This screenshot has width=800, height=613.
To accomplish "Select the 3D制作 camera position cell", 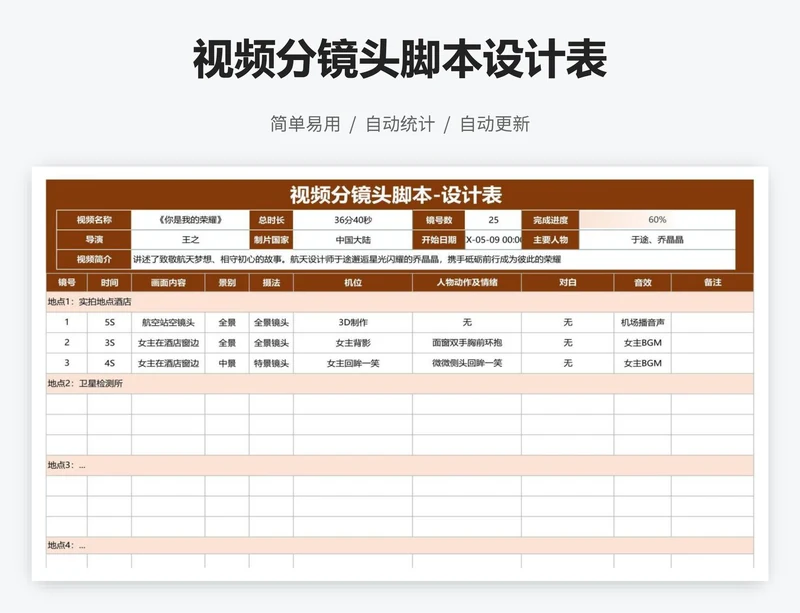I will (352, 322).
